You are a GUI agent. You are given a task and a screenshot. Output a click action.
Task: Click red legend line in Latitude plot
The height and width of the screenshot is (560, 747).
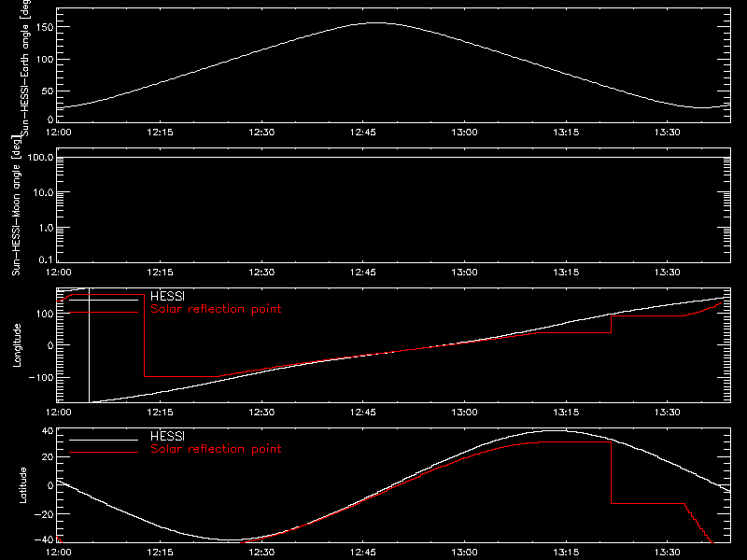tap(104, 453)
